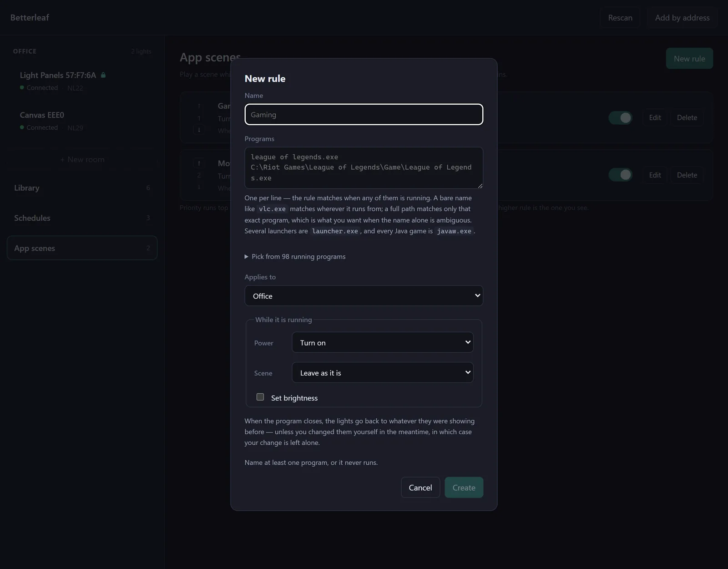Image resolution: width=728 pixels, height=569 pixels.
Task: Toggle the second rule's enable switch
Action: (x=620, y=175)
